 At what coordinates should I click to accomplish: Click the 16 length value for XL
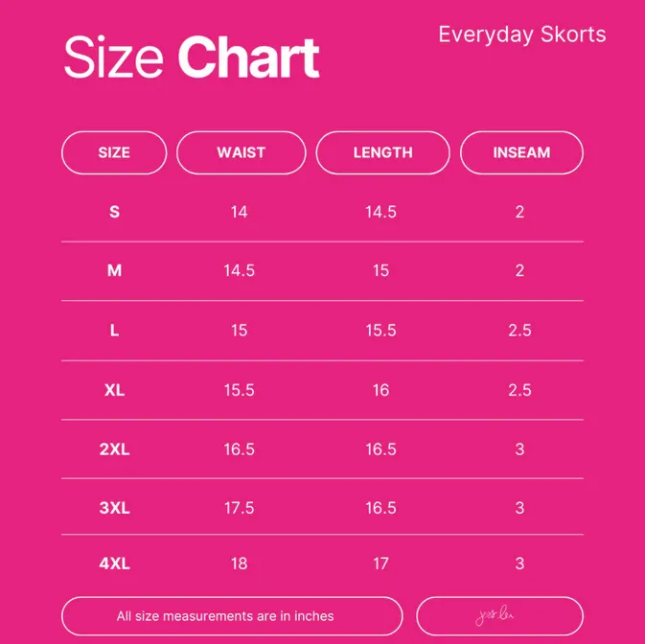[380, 390]
